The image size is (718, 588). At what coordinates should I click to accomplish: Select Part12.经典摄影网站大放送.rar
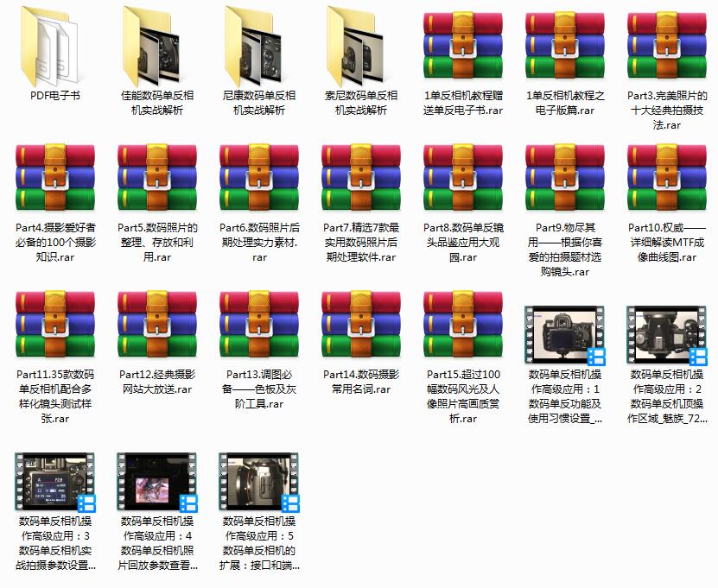pyautogui.click(x=157, y=324)
